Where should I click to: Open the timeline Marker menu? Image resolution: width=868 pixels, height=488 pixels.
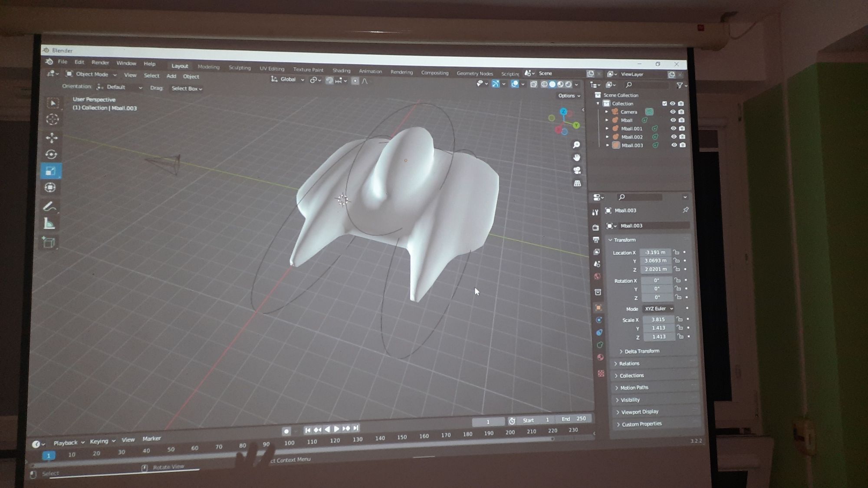(x=151, y=439)
